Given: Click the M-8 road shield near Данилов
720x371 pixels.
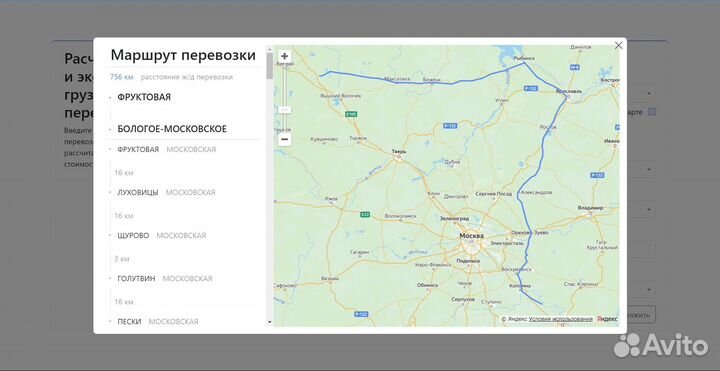Looking at the screenshot, I should pyautogui.click(x=574, y=67).
